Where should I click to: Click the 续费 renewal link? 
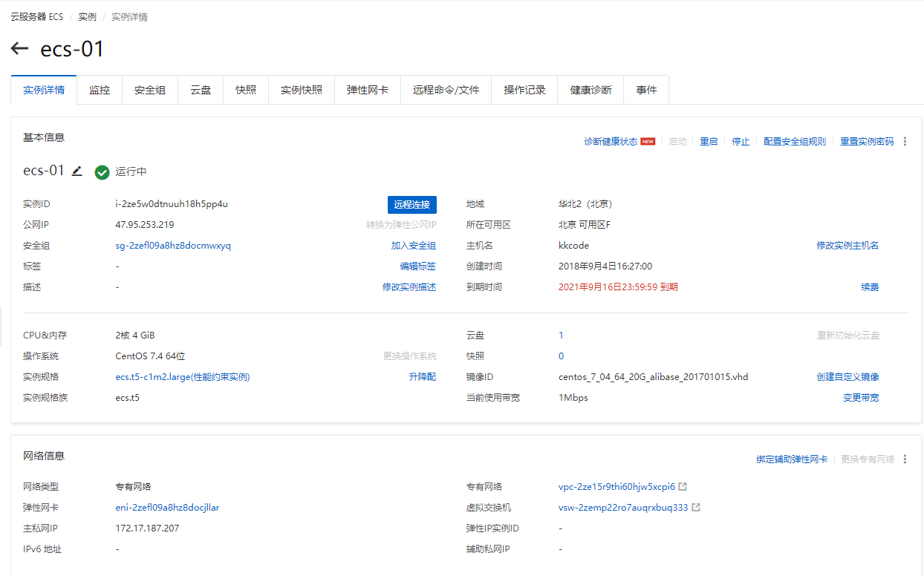pyautogui.click(x=870, y=287)
